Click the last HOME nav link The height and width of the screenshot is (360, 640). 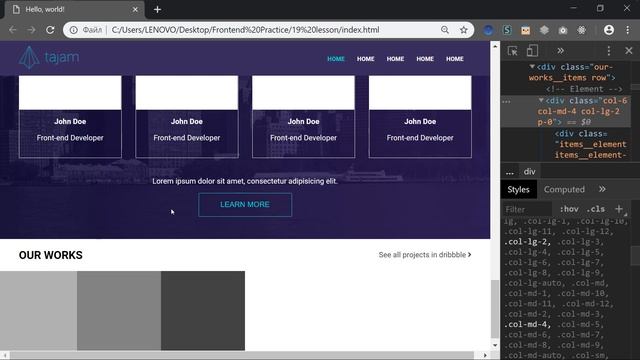coord(455,59)
